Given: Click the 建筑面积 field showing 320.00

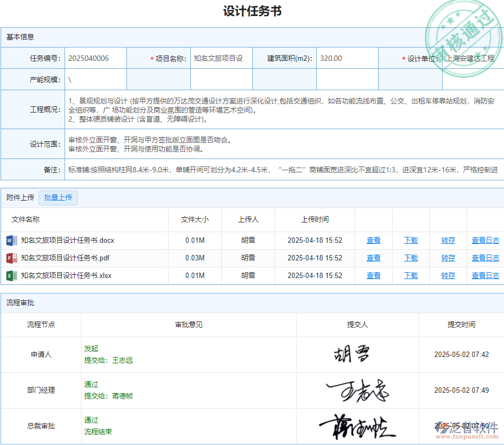Looking at the screenshot, I should click(x=347, y=58).
